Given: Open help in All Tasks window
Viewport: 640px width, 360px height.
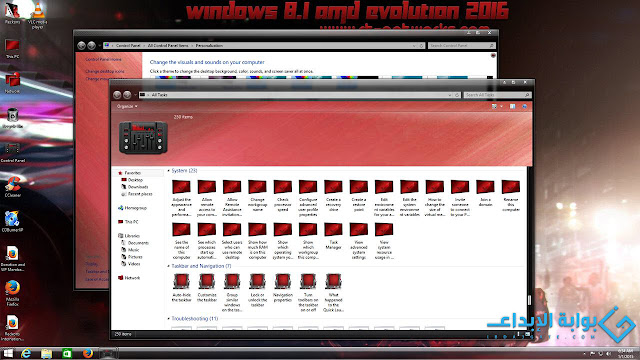Looking at the screenshot, I should 524,107.
